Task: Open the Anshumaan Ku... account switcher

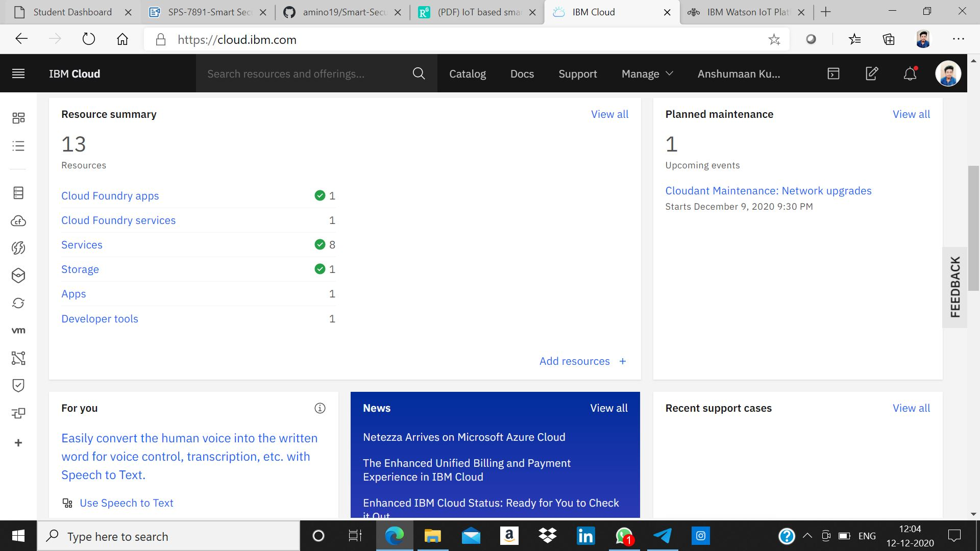Action: [739, 73]
